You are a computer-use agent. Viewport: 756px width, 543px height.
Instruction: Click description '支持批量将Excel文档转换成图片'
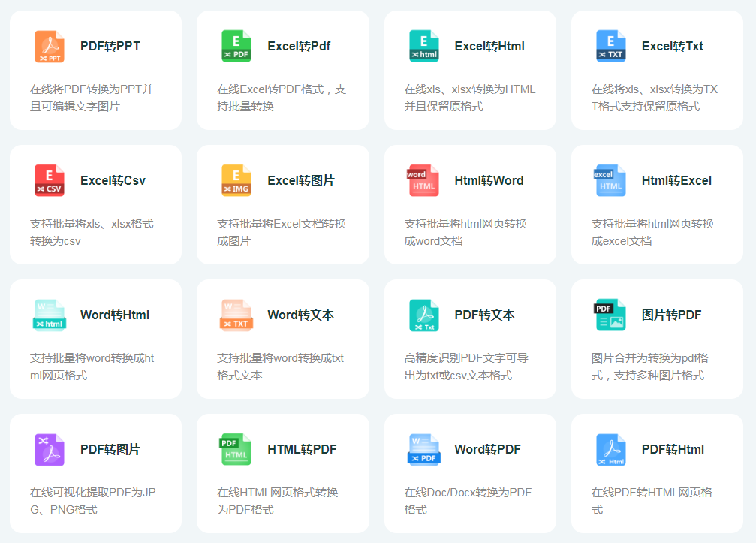(x=282, y=232)
